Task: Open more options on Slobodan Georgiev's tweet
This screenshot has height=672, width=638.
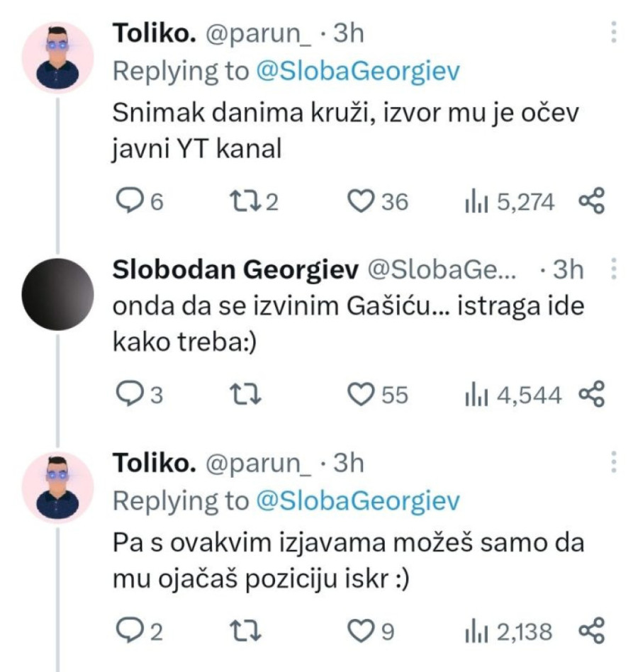Action: [x=613, y=269]
